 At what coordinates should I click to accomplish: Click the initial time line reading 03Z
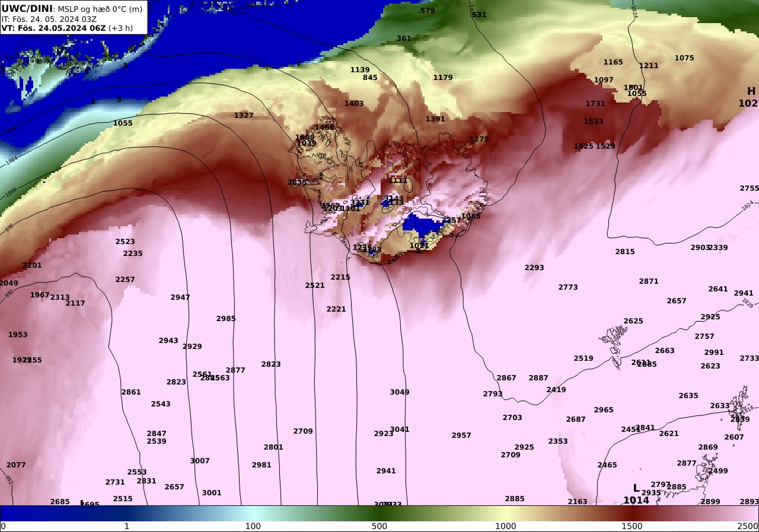pyautogui.click(x=49, y=19)
